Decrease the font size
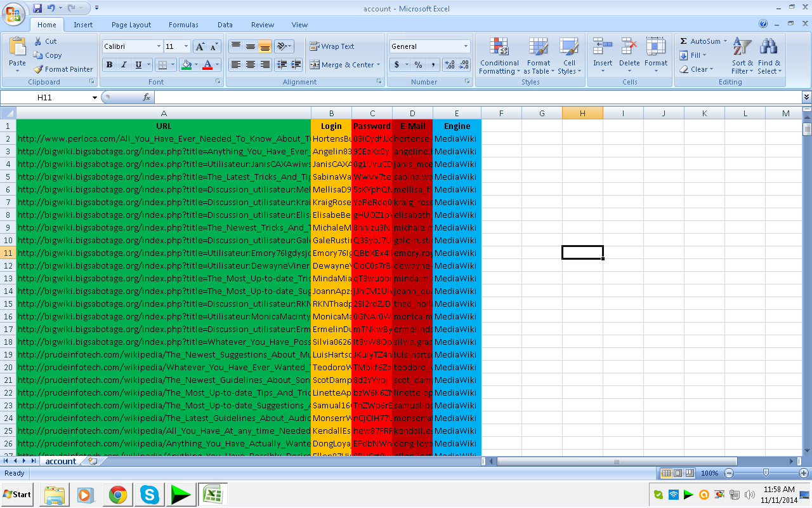Screen dimensions: 812x508 [214, 46]
